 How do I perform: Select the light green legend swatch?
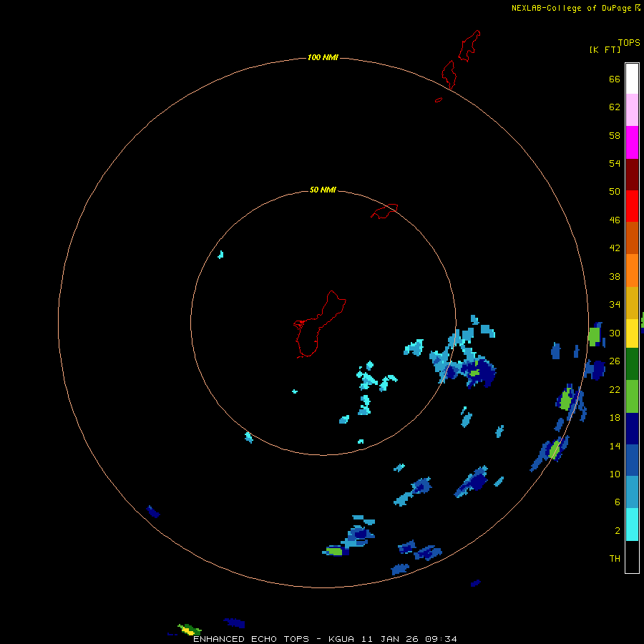coord(632,396)
